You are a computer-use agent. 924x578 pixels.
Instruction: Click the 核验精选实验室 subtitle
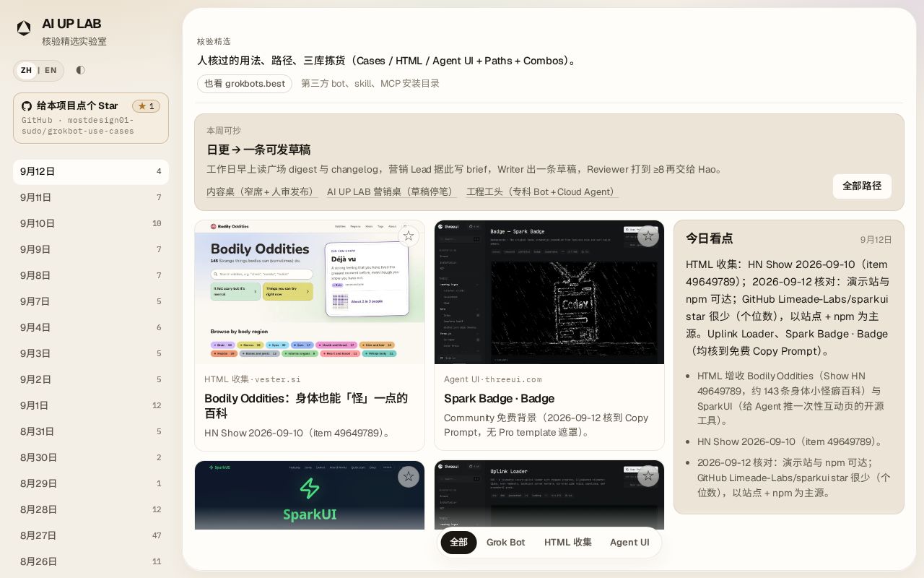[74, 42]
